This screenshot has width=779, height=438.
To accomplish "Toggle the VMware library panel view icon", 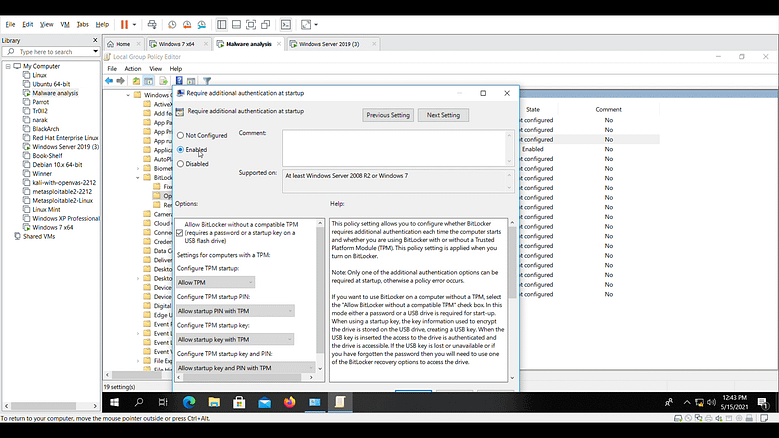I will [x=222, y=24].
